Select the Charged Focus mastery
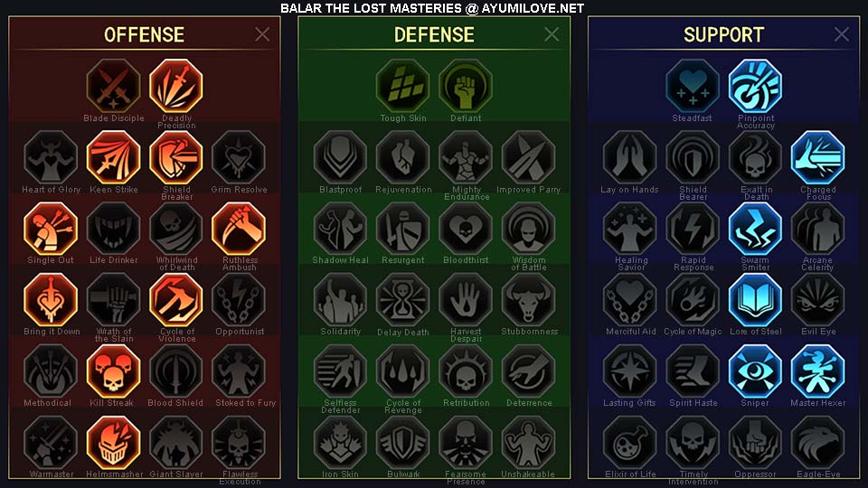Image resolution: width=868 pixels, height=488 pixels. [817, 157]
